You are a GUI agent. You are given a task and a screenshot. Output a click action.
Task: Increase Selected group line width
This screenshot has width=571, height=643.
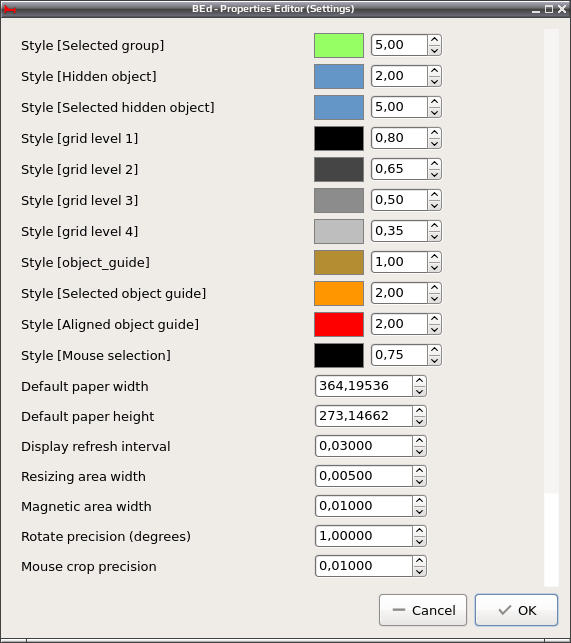pos(434,40)
